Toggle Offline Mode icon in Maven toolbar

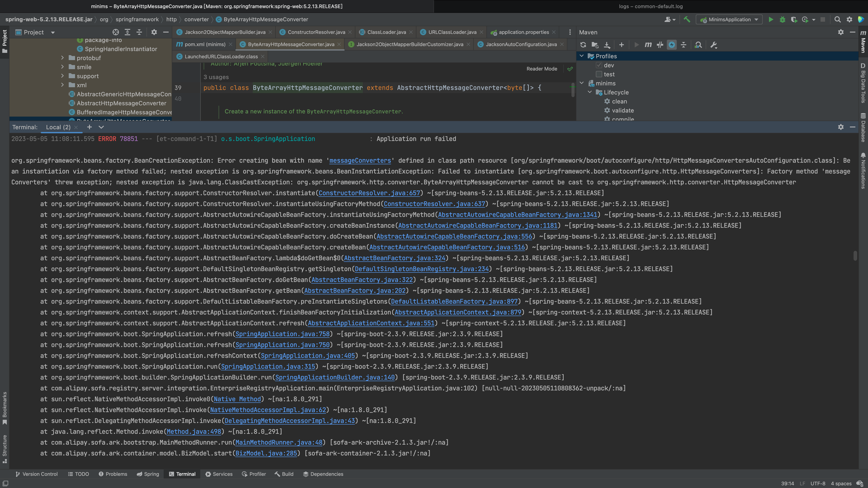[x=672, y=45]
